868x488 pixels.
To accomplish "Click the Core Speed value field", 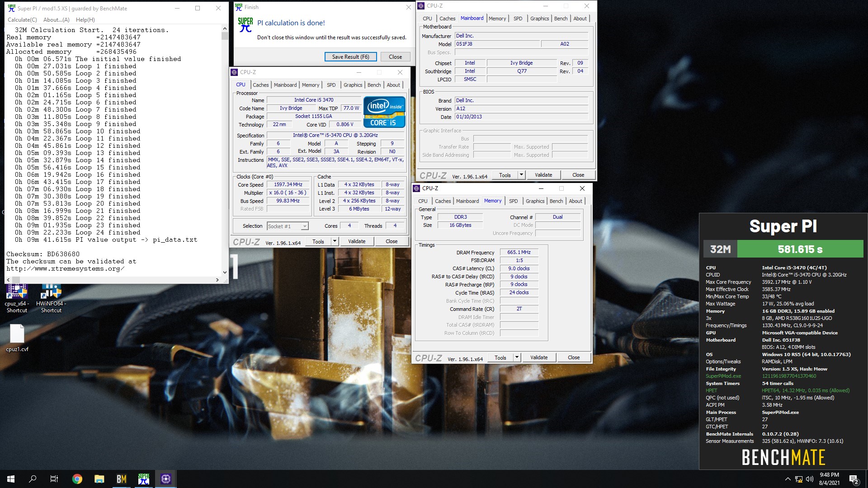I will click(x=288, y=184).
